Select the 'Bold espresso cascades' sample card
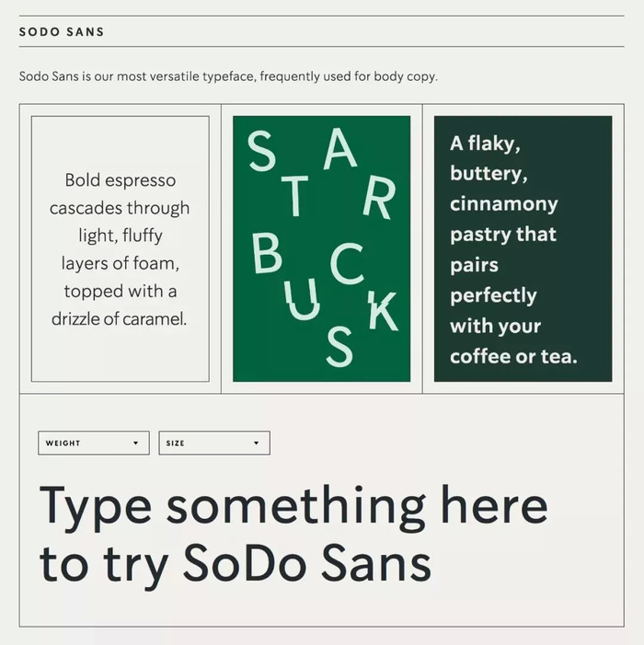 [x=121, y=248]
